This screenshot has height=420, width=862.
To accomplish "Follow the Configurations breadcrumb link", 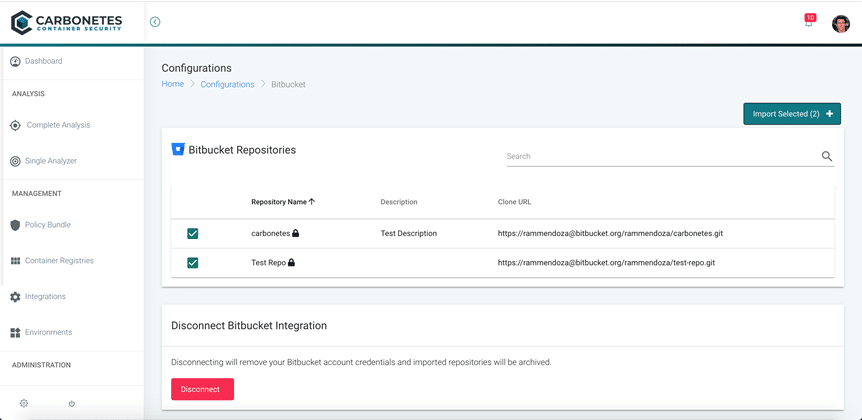I will click(x=227, y=85).
